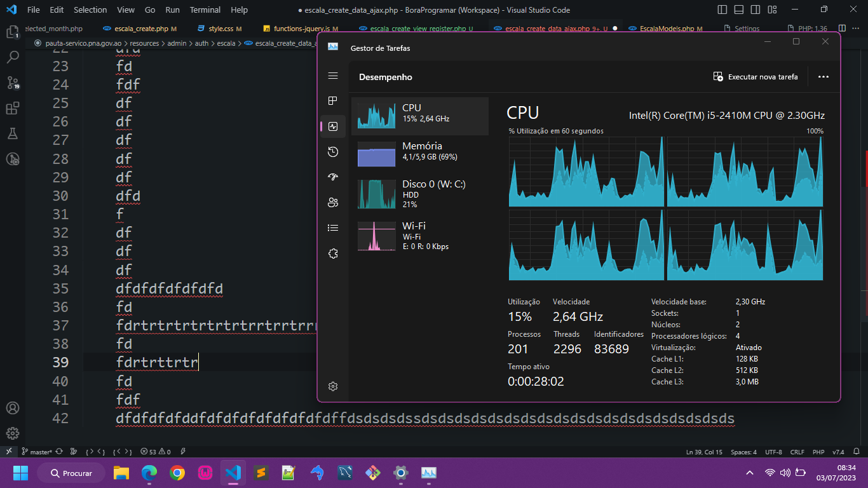868x488 pixels.
Task: Expand the Task Manager navigation hamburger menu
Action: pyautogui.click(x=332, y=76)
